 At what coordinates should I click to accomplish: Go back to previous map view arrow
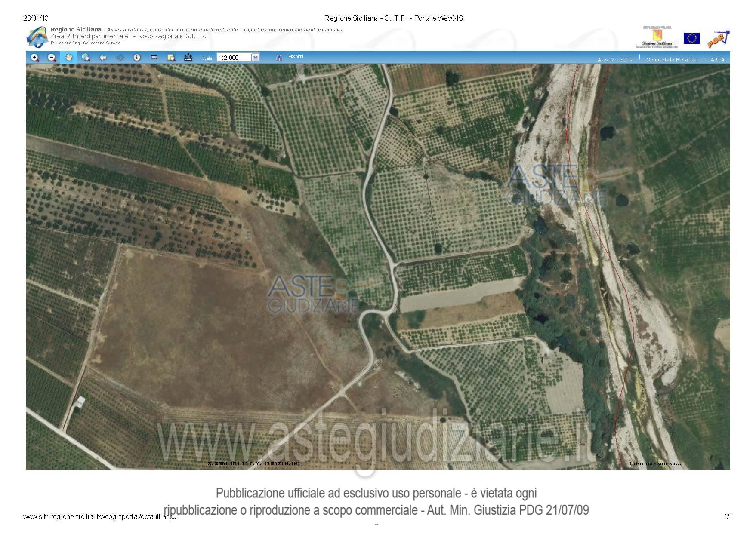tap(103, 58)
